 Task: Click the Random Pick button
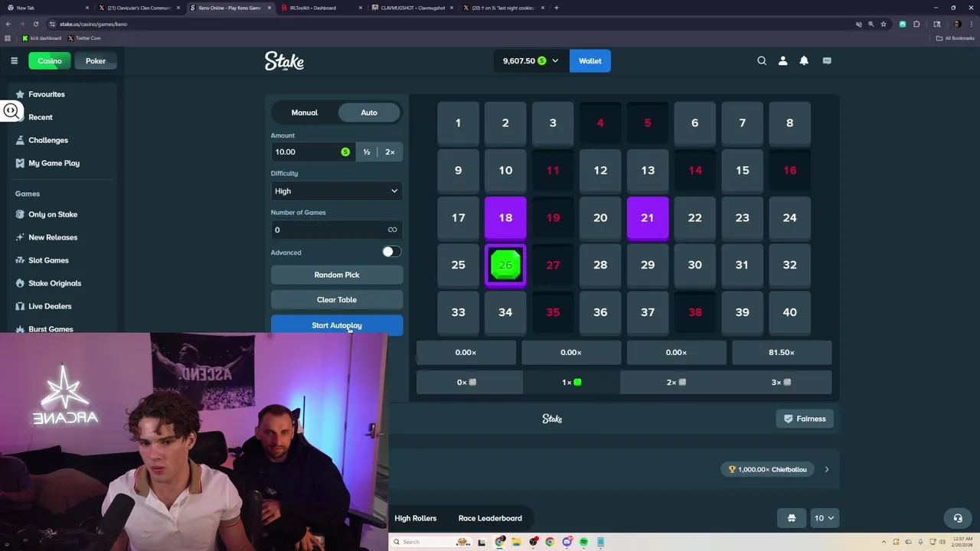[337, 275]
